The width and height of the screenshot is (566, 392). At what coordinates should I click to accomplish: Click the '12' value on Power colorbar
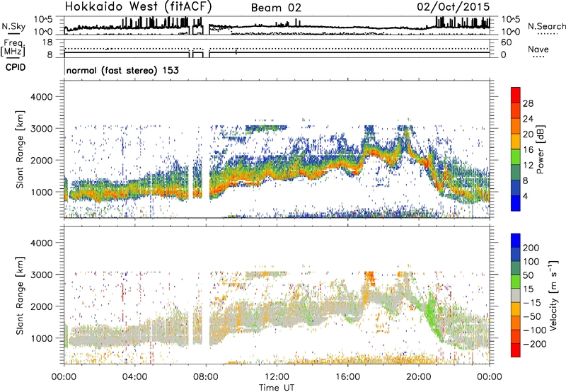pos(528,166)
